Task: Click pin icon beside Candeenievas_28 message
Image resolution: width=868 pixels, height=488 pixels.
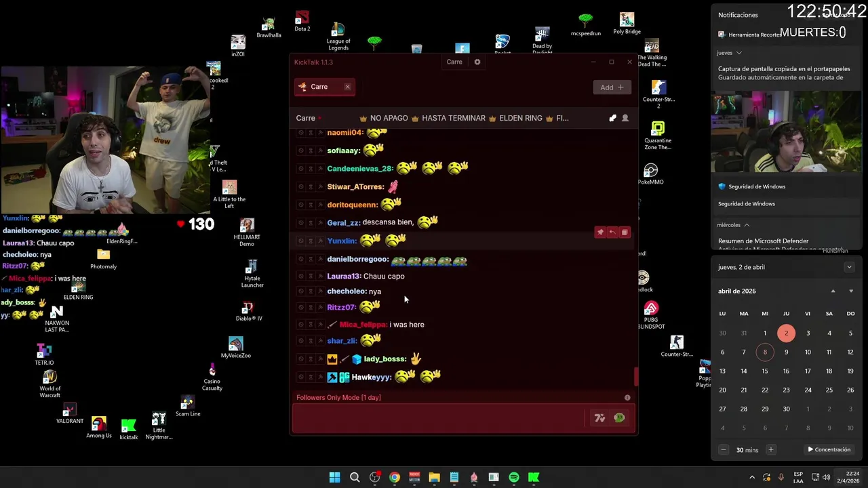Action: (320, 169)
